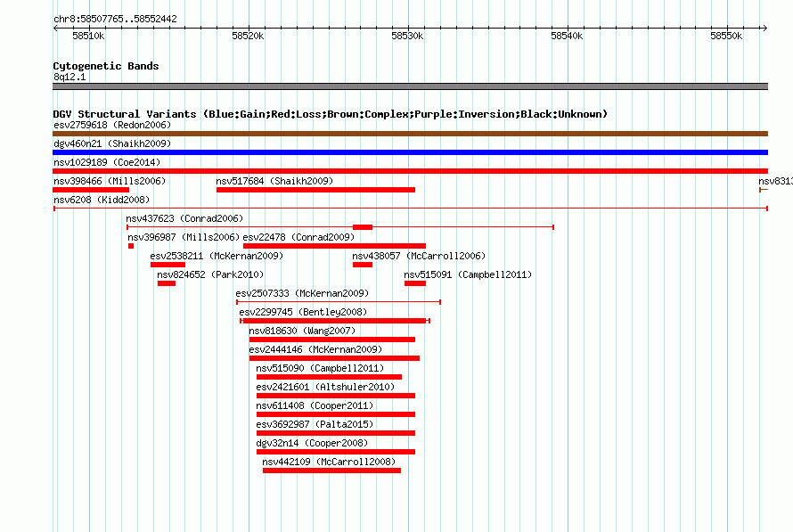Open nsv437623 (Conrad2006) variant label
This screenshot has width=793, height=532.
pyautogui.click(x=184, y=218)
